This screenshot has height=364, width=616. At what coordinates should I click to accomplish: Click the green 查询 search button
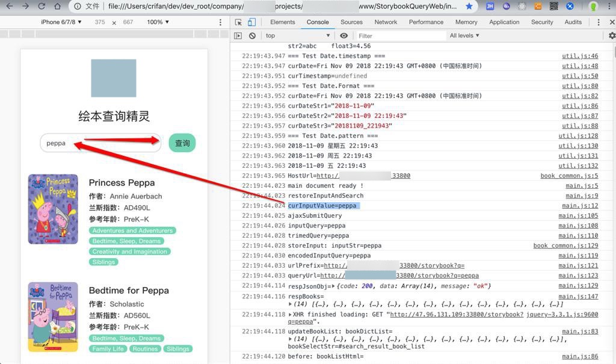[x=182, y=143]
